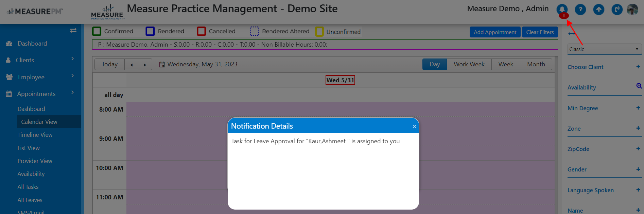Expand Choose Client filter plus icon

638,67
